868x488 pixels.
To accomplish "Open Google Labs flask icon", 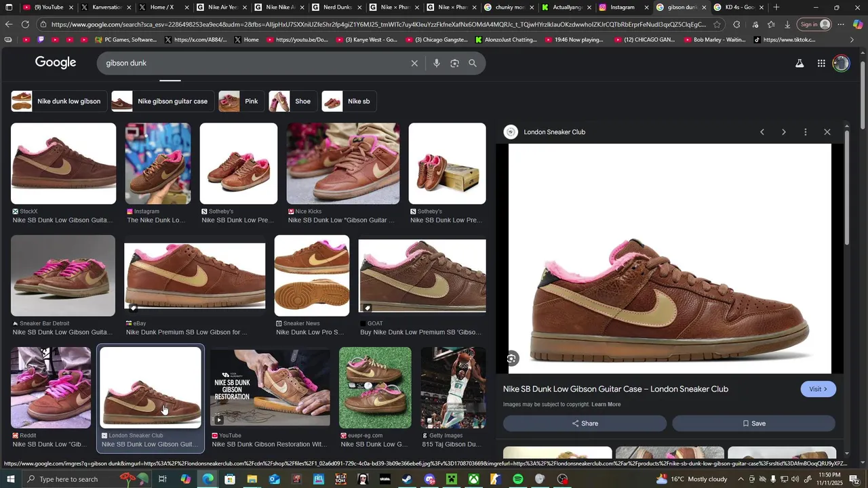I will [800, 63].
